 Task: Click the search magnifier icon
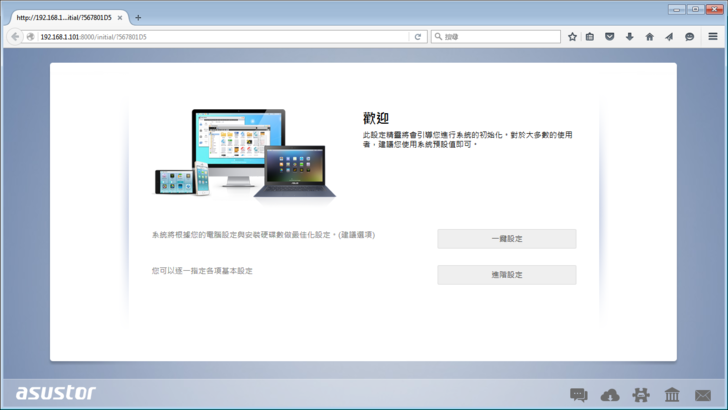pos(438,36)
